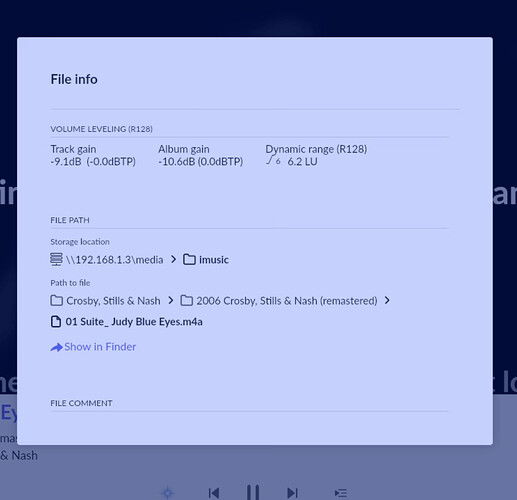Click the Roon Radio sparkle icon
The height and width of the screenshot is (500, 517).
(x=168, y=493)
